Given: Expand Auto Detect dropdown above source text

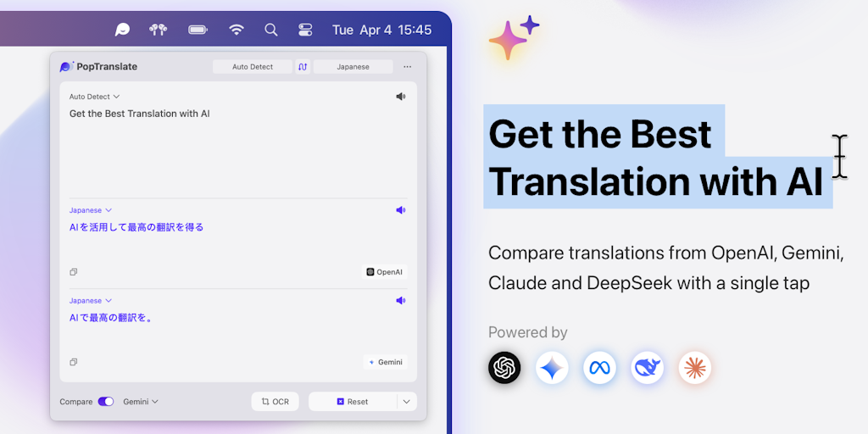Looking at the screenshot, I should [94, 97].
